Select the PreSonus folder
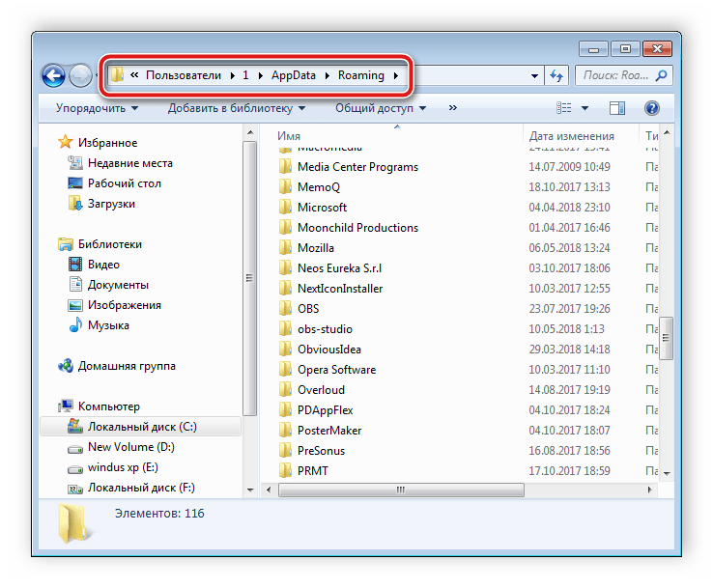Image resolution: width=713 pixels, height=588 pixels. pos(321,450)
